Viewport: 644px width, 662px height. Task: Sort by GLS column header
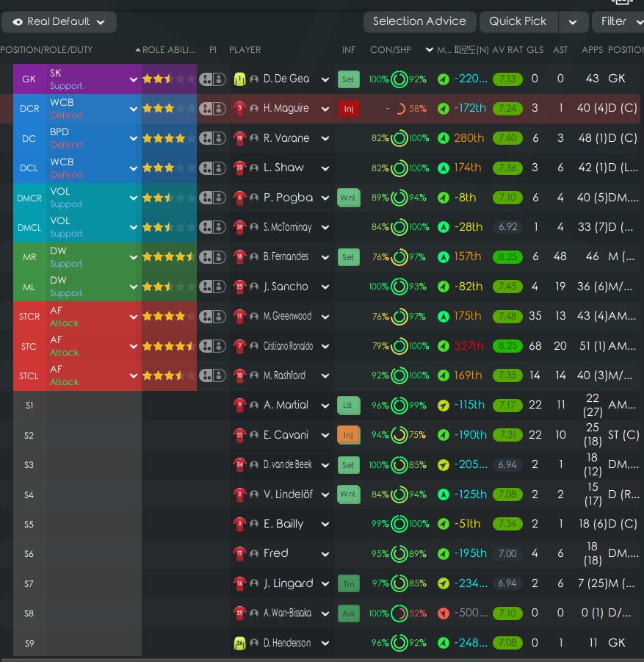(x=535, y=50)
